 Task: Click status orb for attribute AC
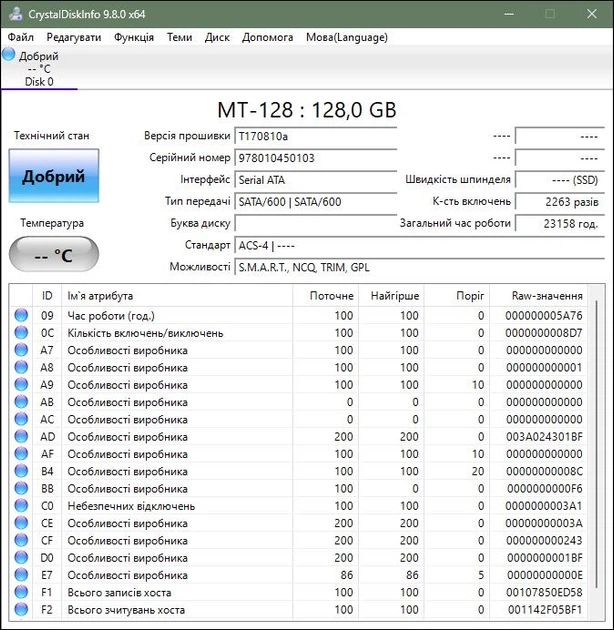21,419
